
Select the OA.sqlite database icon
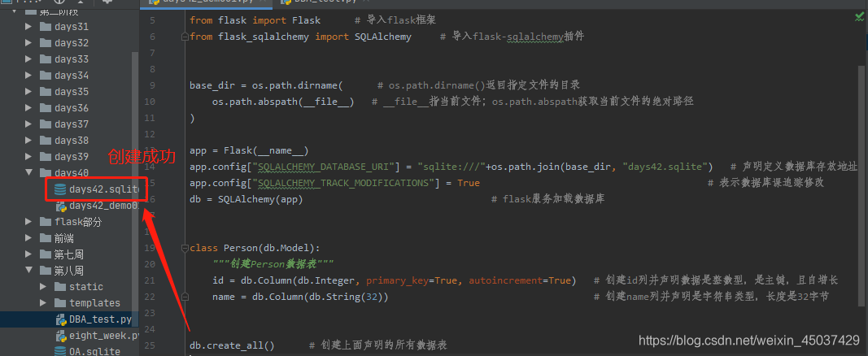coord(59,351)
